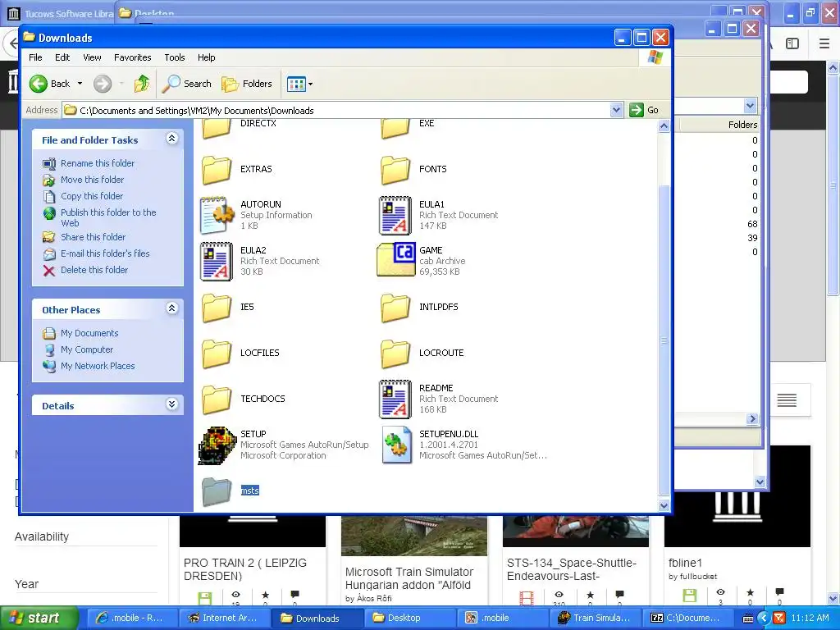Select the INTLPDFS folder icon

tap(395, 308)
